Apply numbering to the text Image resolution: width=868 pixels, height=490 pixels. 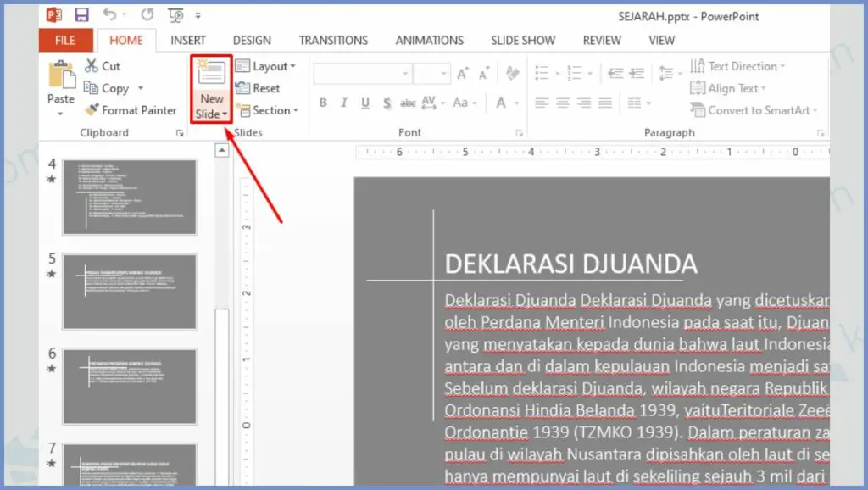coord(575,73)
